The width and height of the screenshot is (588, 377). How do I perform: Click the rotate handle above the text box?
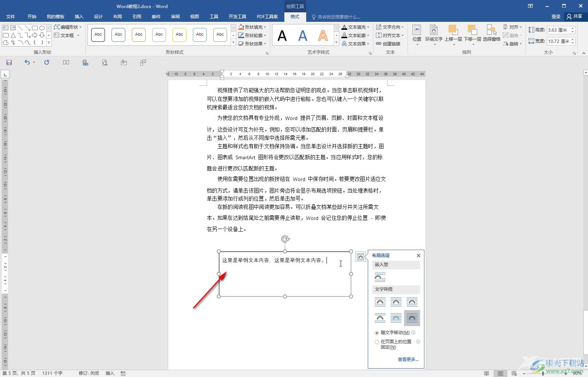(x=285, y=239)
